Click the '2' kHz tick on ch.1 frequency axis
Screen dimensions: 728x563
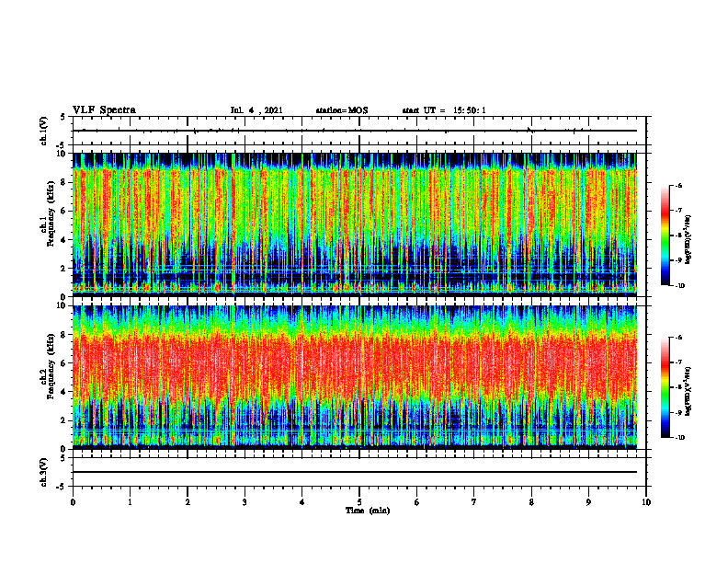64,268
